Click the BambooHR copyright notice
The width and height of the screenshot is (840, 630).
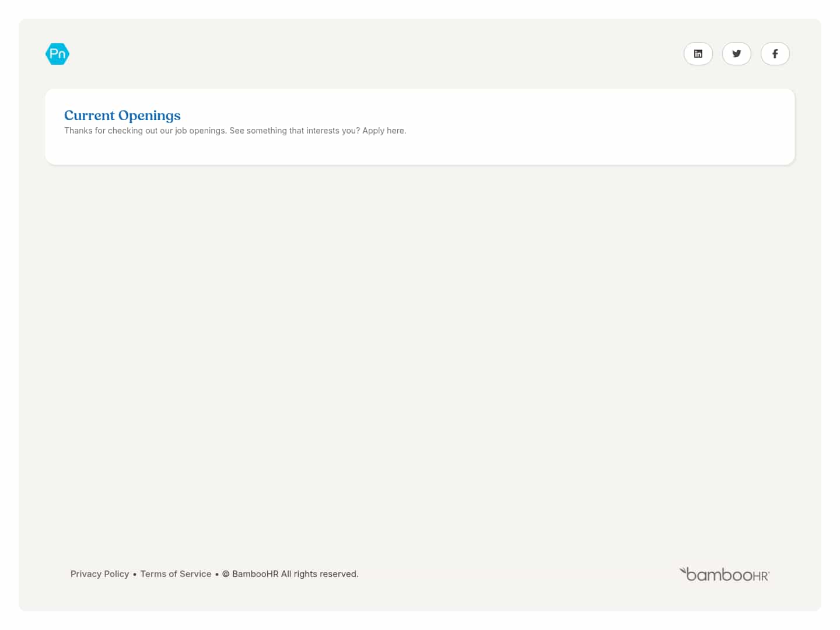pos(290,574)
